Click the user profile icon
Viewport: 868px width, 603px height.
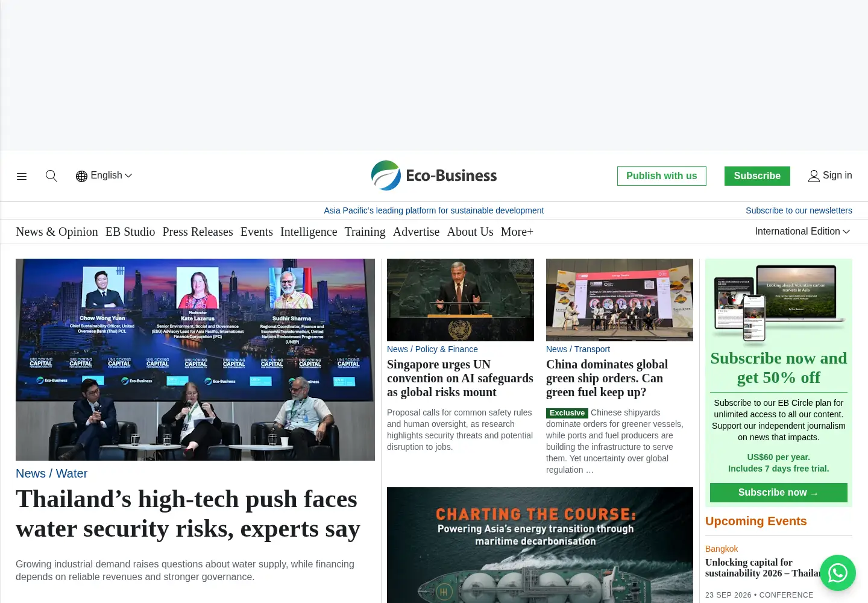tap(814, 176)
